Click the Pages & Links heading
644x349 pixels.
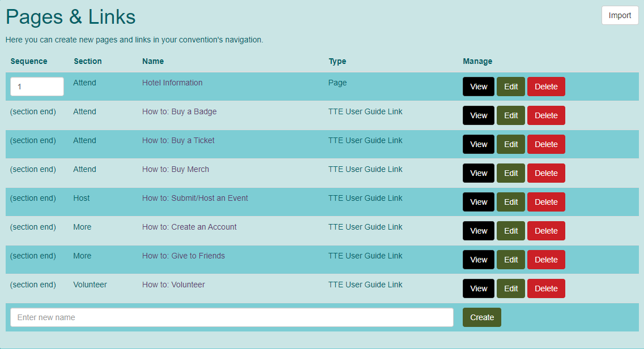pos(71,17)
